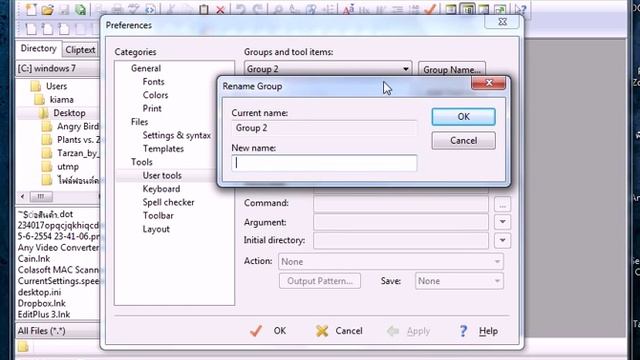The image size is (640, 360).
Task: Select Settings & syntax category
Action: pos(177,136)
